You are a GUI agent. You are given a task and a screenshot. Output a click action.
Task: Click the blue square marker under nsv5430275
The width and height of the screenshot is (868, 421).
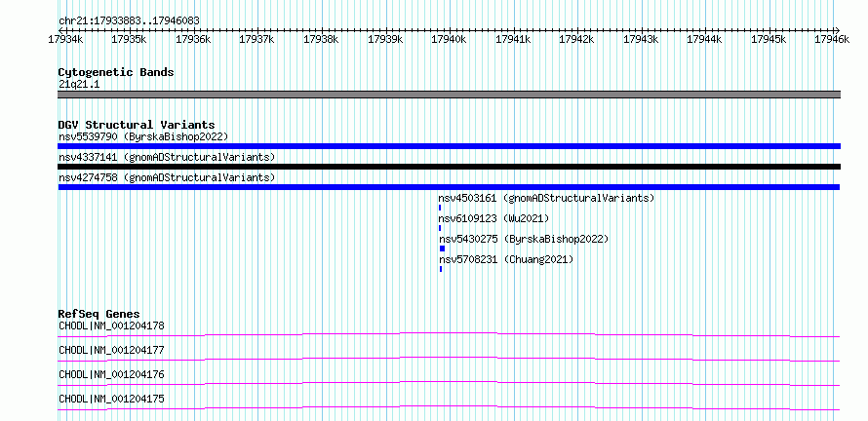pyautogui.click(x=443, y=249)
